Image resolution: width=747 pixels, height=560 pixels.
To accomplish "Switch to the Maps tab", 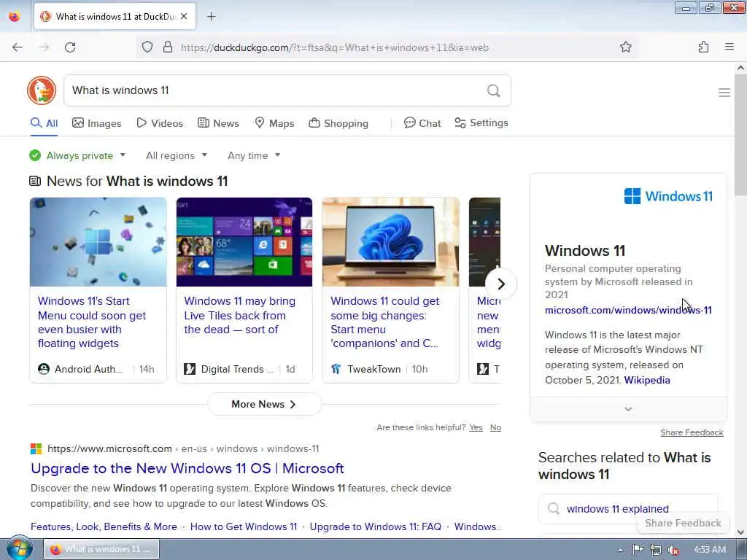I will tap(274, 123).
